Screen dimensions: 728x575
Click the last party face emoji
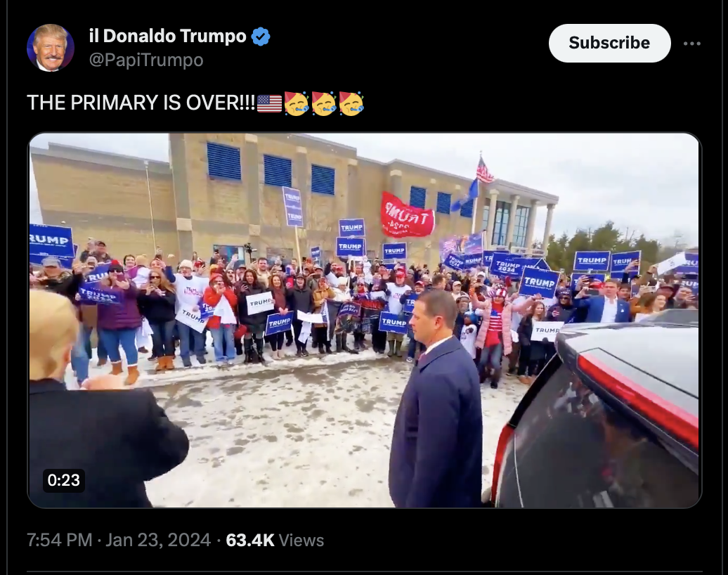351,103
